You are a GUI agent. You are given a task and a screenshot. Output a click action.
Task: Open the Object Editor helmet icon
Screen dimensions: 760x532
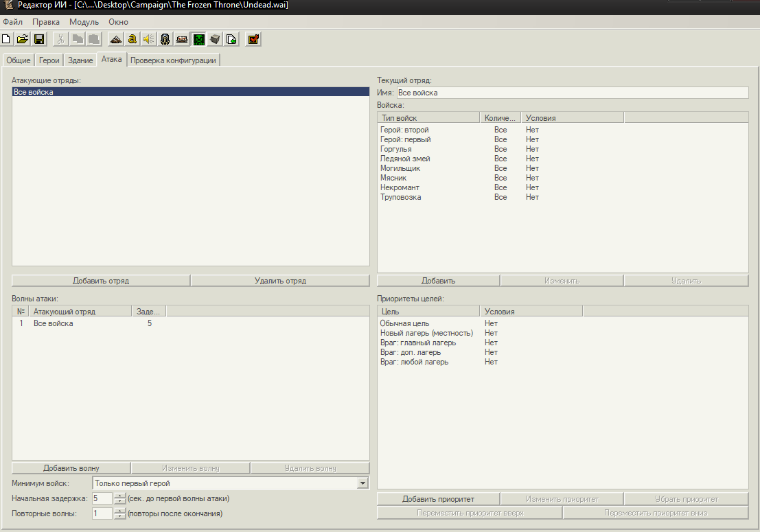click(x=165, y=39)
